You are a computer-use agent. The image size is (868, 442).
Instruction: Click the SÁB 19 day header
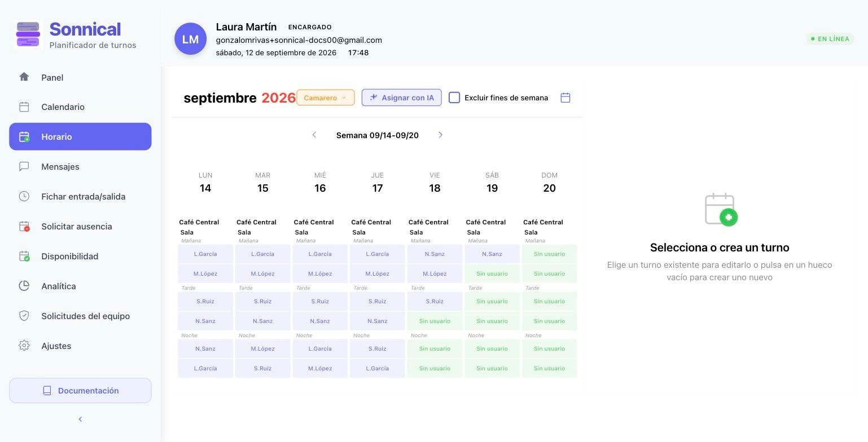(492, 183)
